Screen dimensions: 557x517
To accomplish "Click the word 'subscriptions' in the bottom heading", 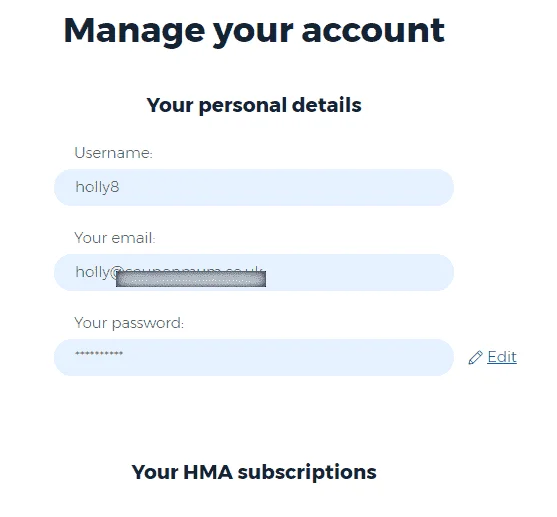I will pos(307,473).
